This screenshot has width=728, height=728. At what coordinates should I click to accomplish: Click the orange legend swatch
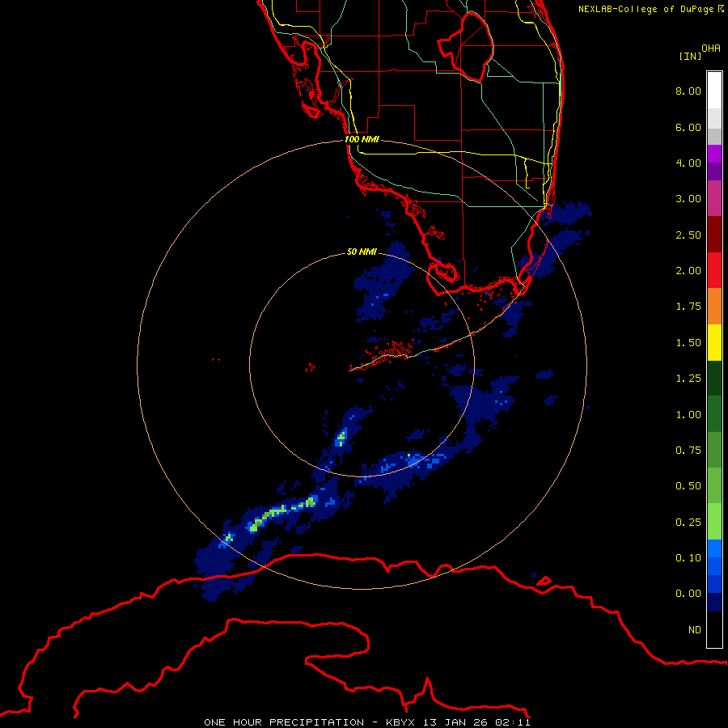[714, 306]
